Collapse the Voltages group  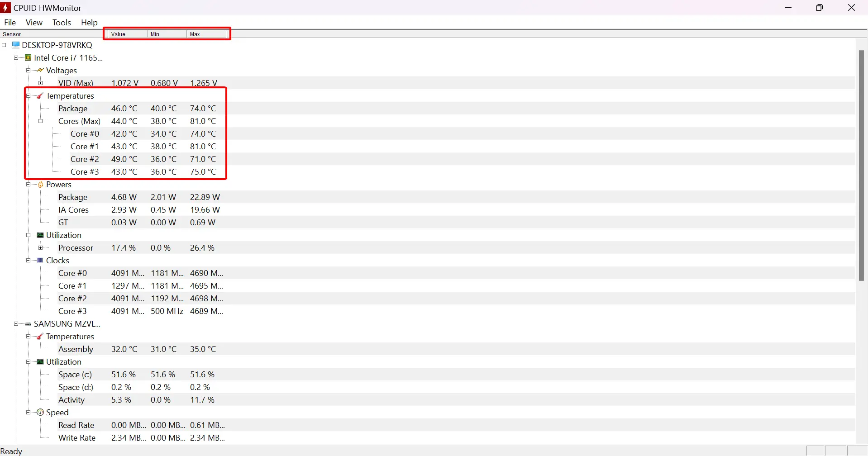[29, 70]
